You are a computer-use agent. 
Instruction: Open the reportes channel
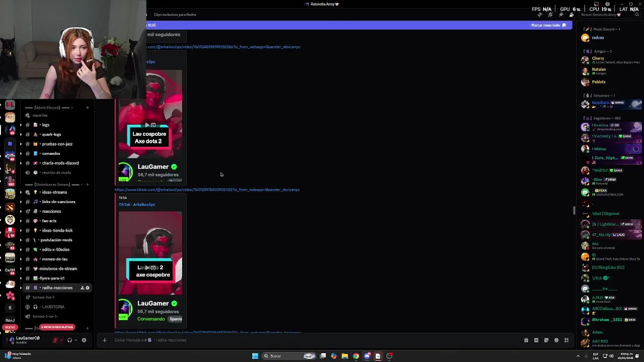[x=57, y=115]
